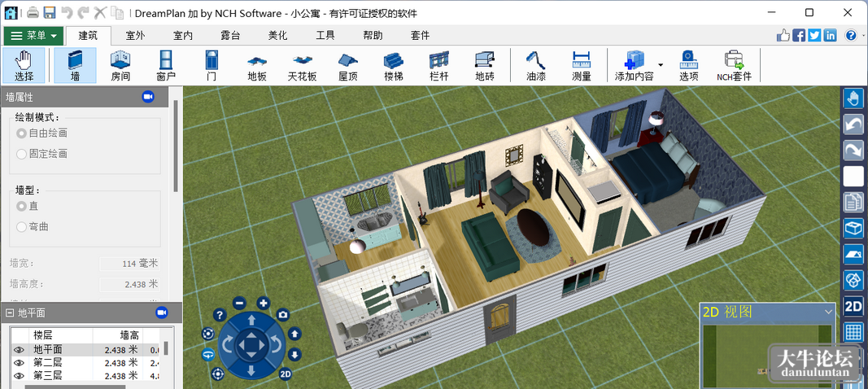Screen dimensions: 868x389
Task: Click the zoom in plus button on navigator
Action: (264, 303)
